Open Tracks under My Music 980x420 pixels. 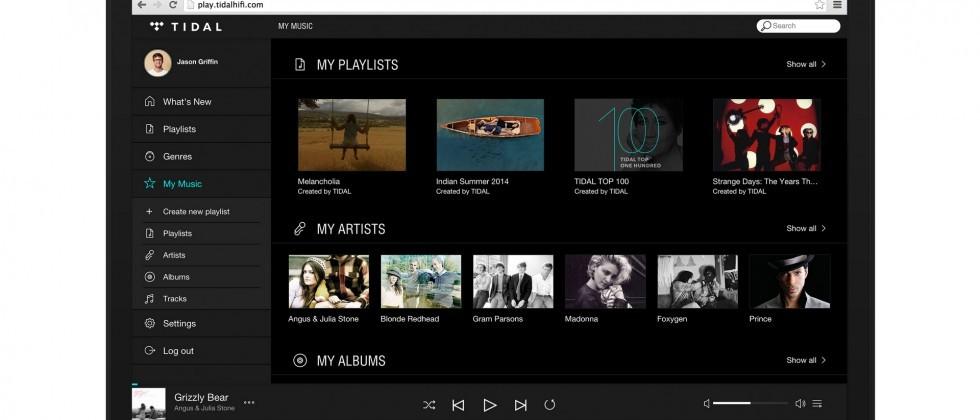coord(175,299)
